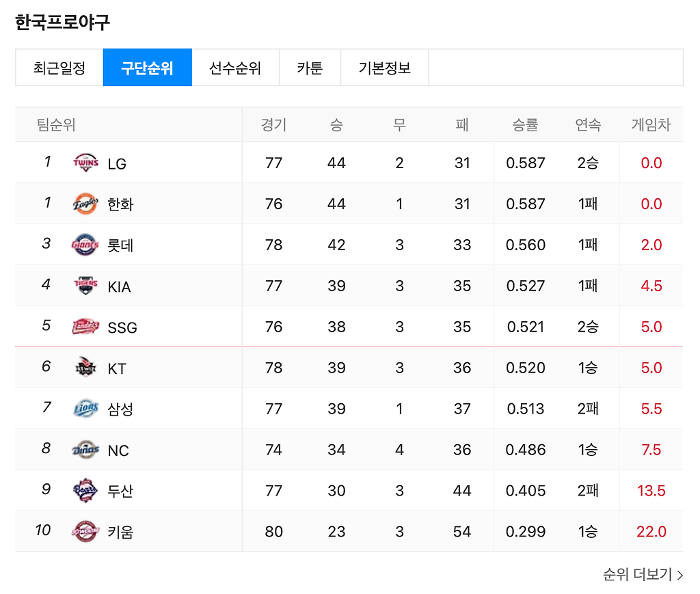Click the KT Wiz team logo
Screen dimensions: 700x594
[85, 367]
